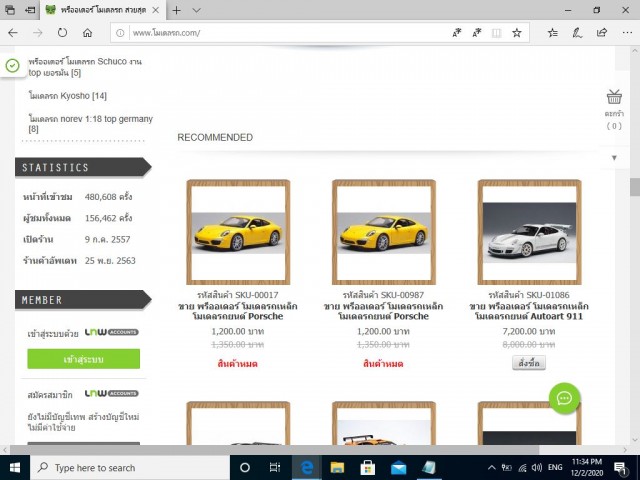Screen dimensions: 640x480
Task: Open the browser home page
Action: 87,33
